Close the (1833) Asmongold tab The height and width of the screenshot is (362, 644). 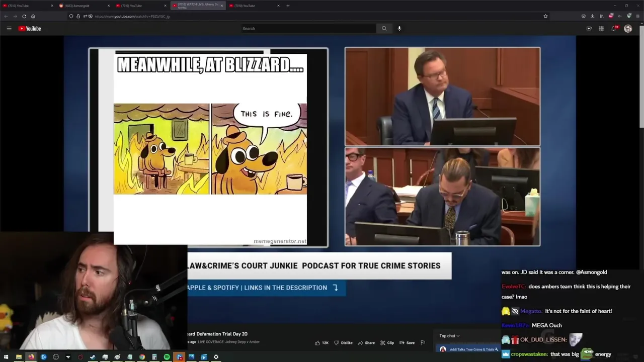109,6
